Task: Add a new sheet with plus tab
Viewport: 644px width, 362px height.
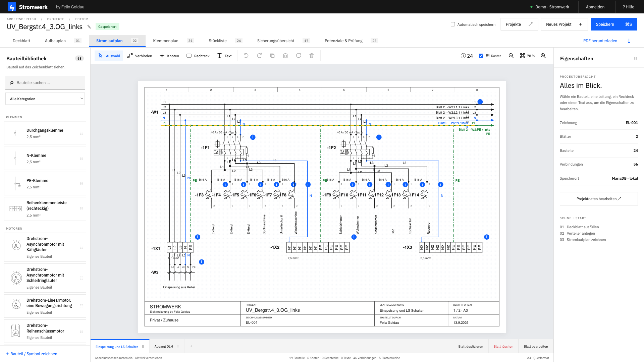Action: pyautogui.click(x=191, y=346)
